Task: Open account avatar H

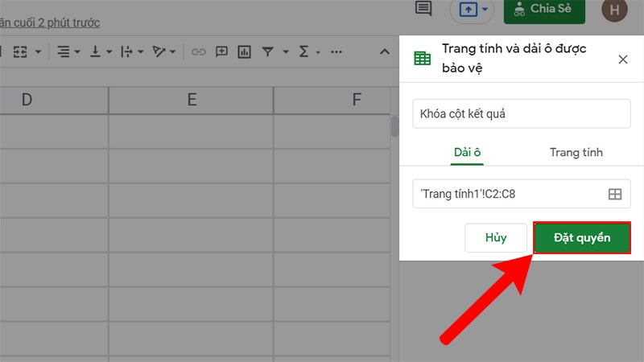Action: coord(614,10)
